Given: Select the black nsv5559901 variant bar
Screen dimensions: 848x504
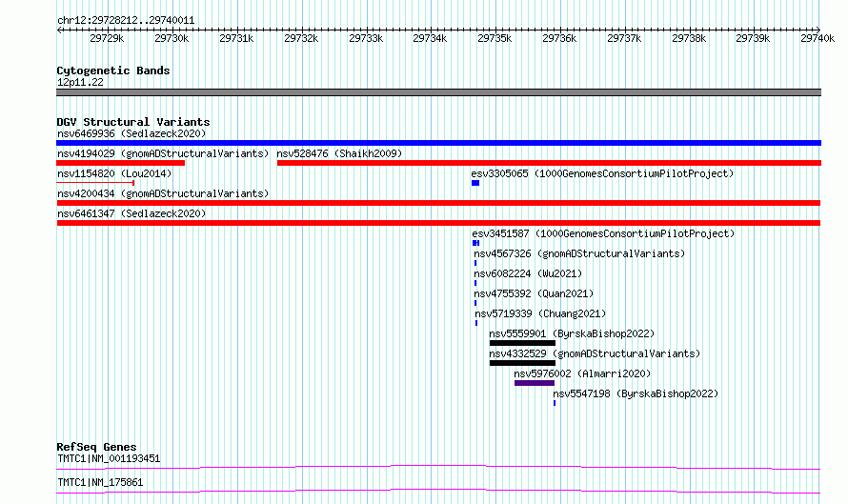Looking at the screenshot, I should tap(522, 343).
